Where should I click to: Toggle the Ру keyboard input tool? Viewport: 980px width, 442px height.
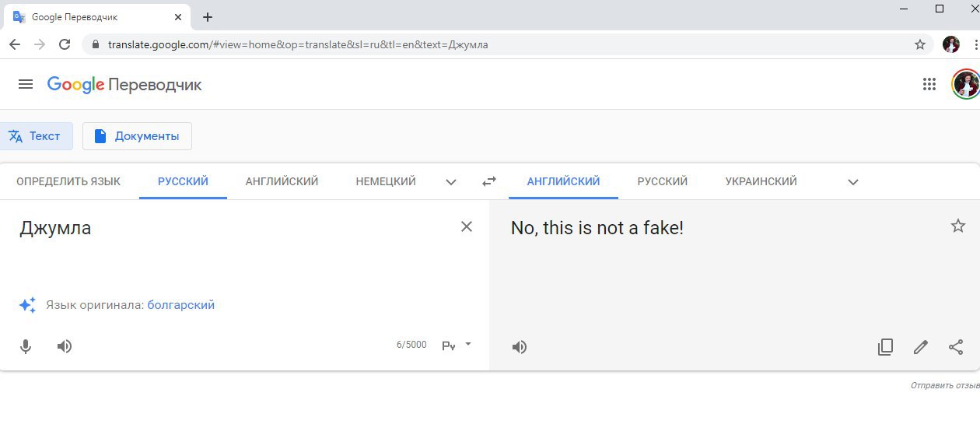[x=449, y=346]
